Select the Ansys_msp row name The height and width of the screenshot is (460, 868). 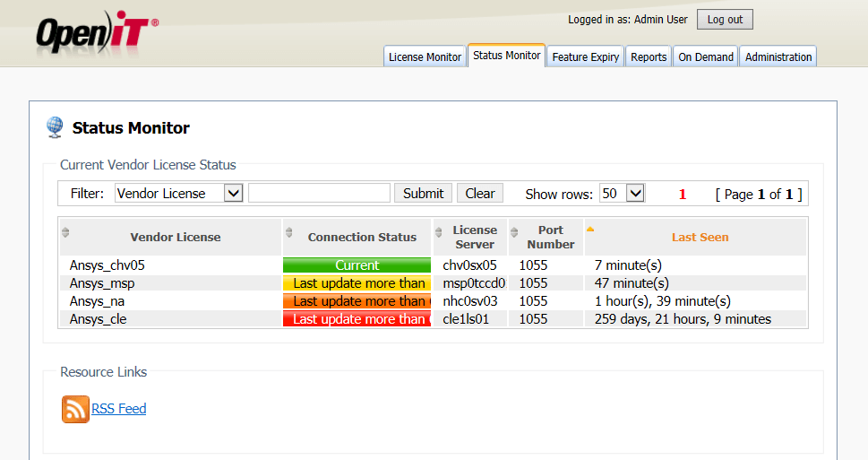click(102, 283)
